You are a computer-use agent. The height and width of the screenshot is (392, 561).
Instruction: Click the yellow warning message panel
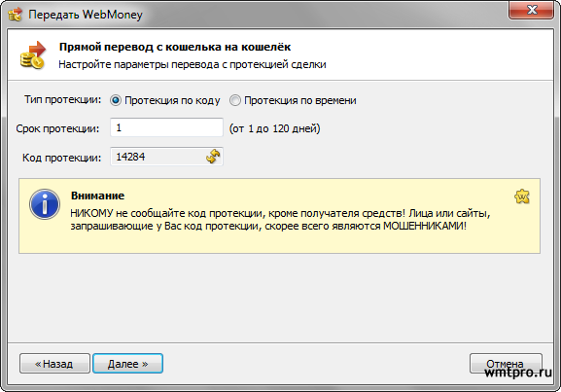click(279, 216)
